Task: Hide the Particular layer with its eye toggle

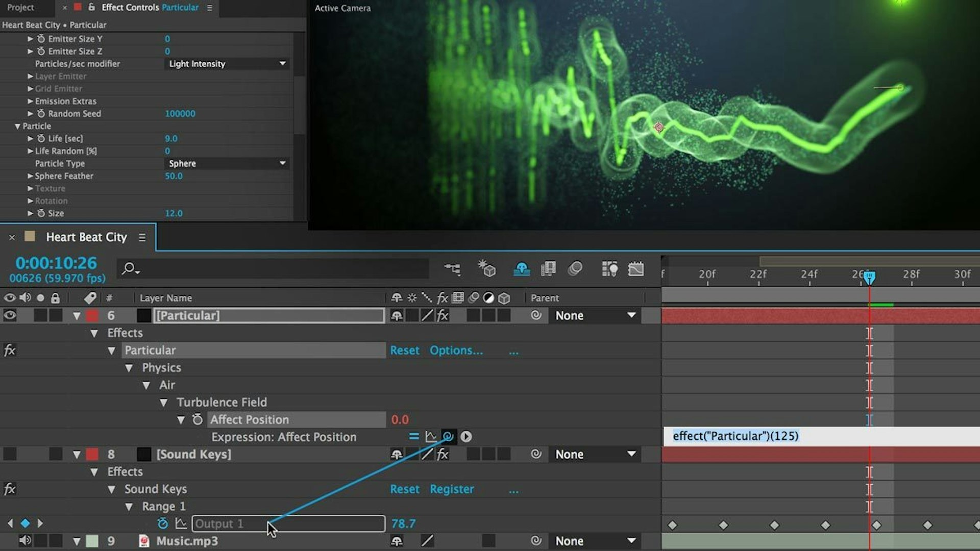Action: pos(10,315)
